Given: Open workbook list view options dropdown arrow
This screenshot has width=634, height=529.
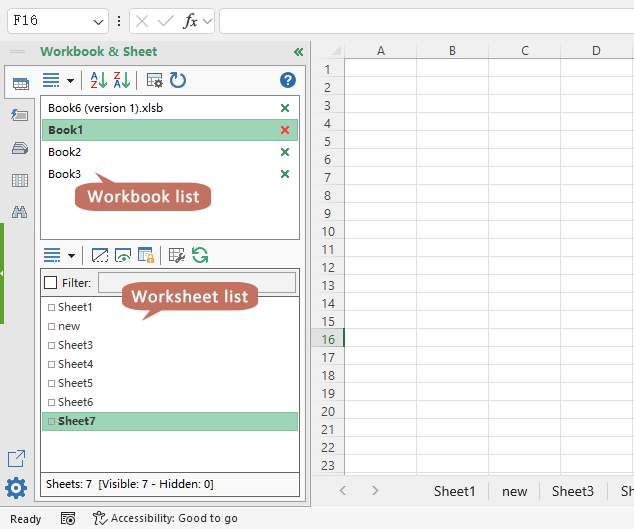Looking at the screenshot, I should [x=70, y=80].
